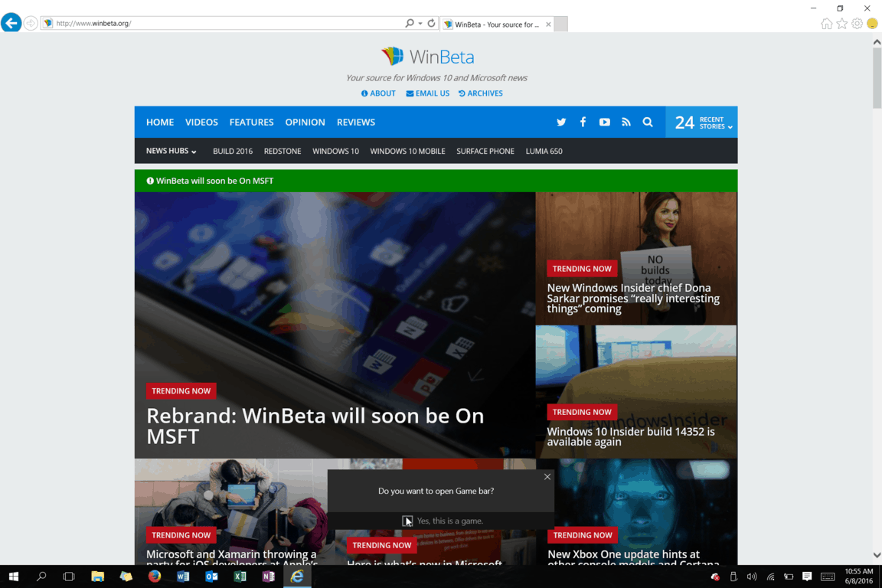Viewport: 882px width, 588px height.
Task: Open 'Rebrand: WinBeta will soon be On MSFT' story
Action: pyautogui.click(x=315, y=426)
